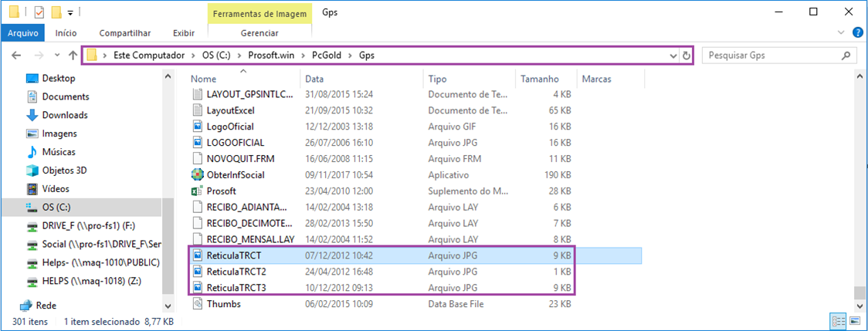Click the refresh icon in address bar

[x=686, y=56]
